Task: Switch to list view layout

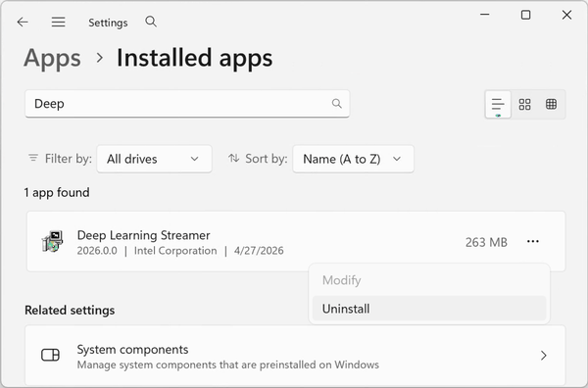Action: click(x=498, y=105)
